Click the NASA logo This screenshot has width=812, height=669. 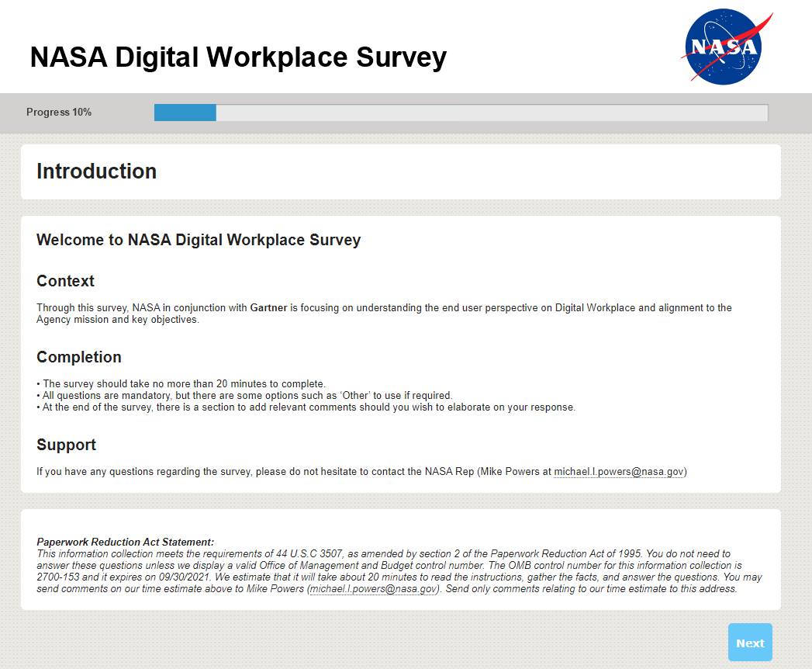point(724,47)
